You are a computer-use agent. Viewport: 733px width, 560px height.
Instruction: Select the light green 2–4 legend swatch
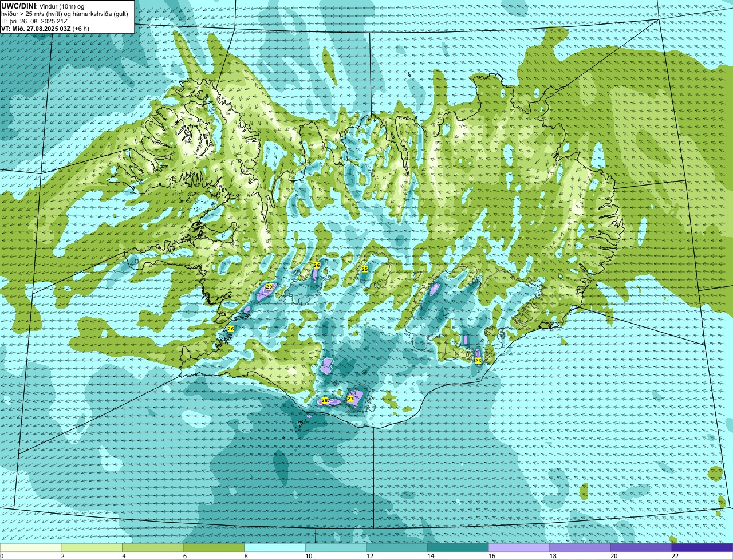[92, 548]
